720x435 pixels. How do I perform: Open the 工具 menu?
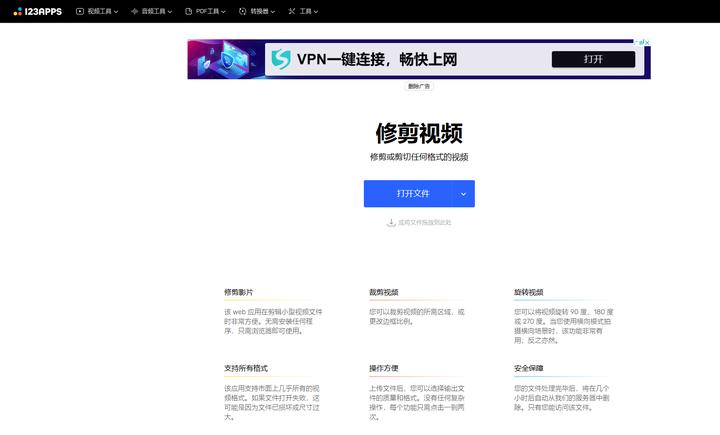point(303,11)
